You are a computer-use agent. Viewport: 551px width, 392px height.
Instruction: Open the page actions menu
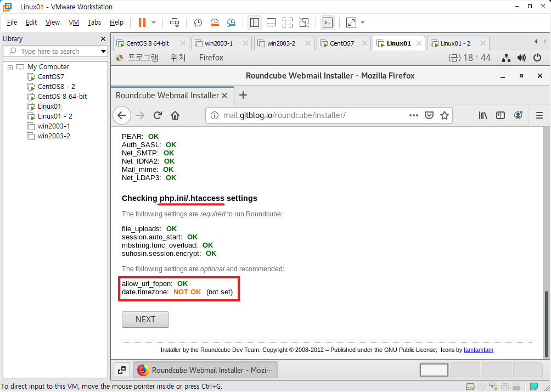[414, 115]
